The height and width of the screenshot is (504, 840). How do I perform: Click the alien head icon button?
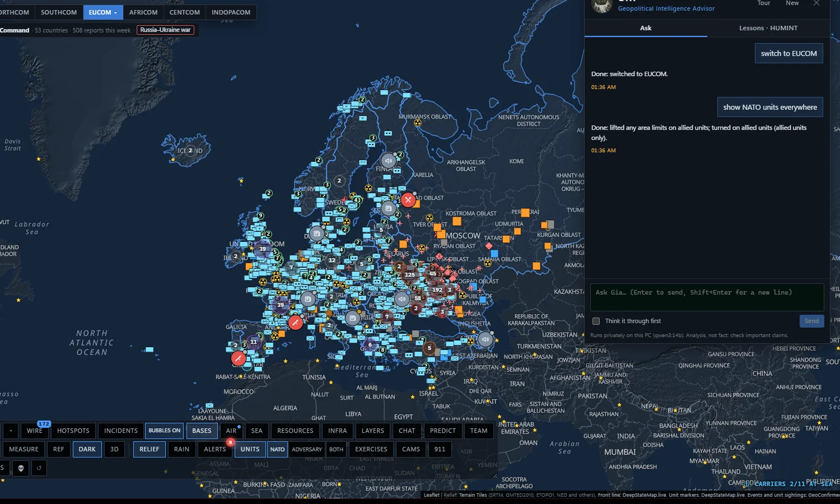point(21,468)
